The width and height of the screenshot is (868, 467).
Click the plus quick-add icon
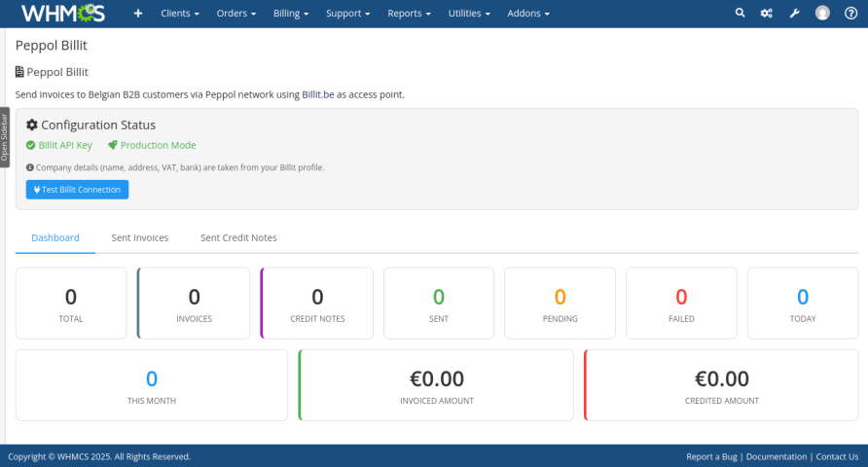click(137, 14)
